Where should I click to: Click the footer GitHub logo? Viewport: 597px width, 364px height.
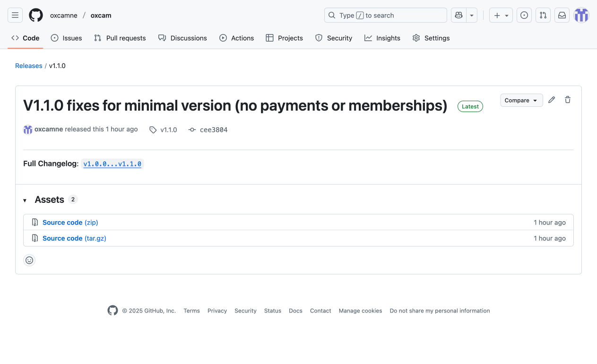(112, 311)
